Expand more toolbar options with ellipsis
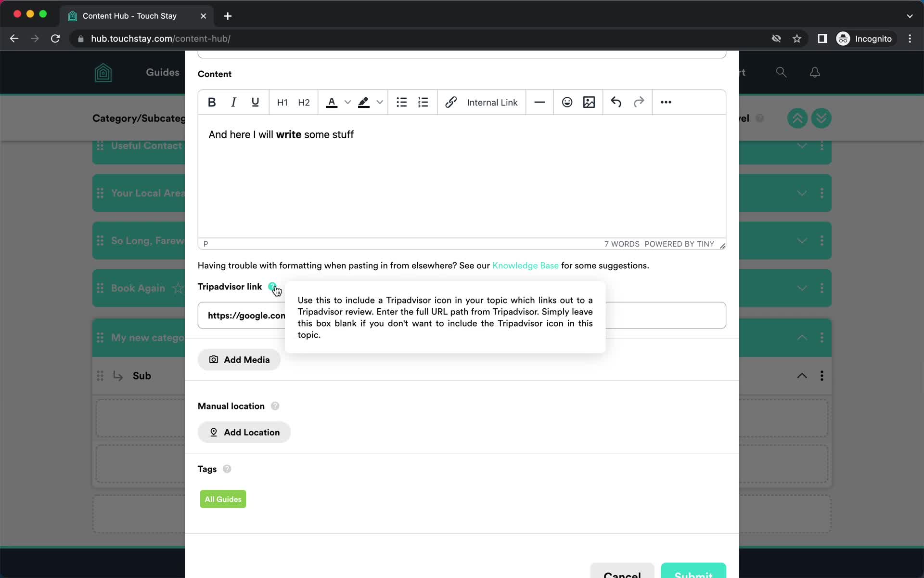 point(666,102)
